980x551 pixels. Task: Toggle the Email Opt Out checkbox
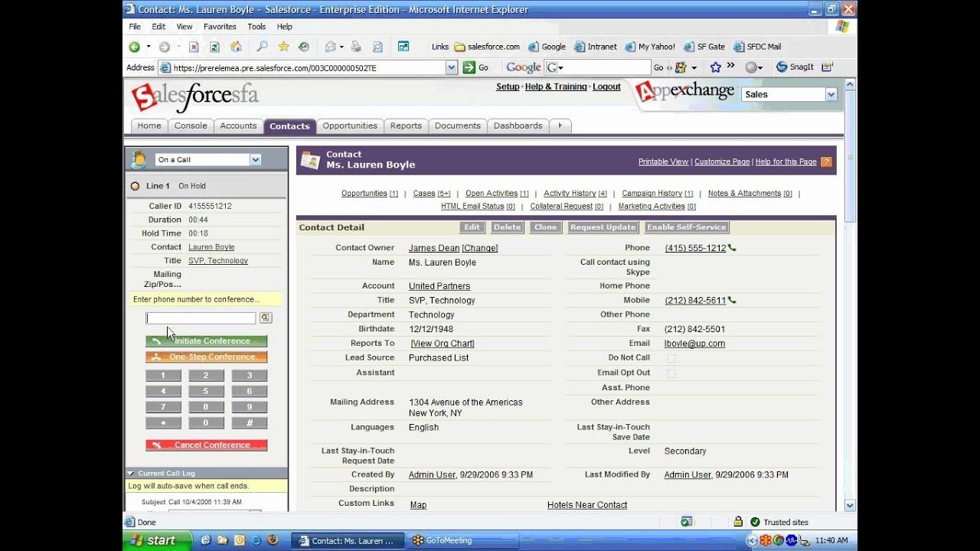click(671, 373)
